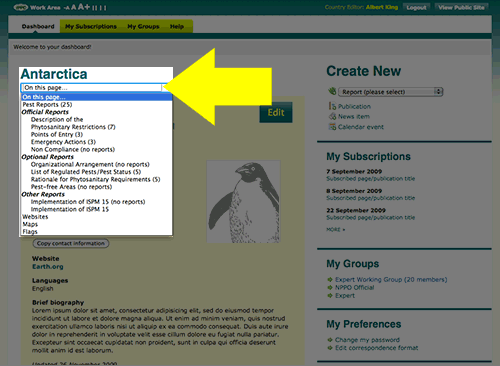The image size is (500, 366).
Task: Click the News item link
Action: coord(354,116)
